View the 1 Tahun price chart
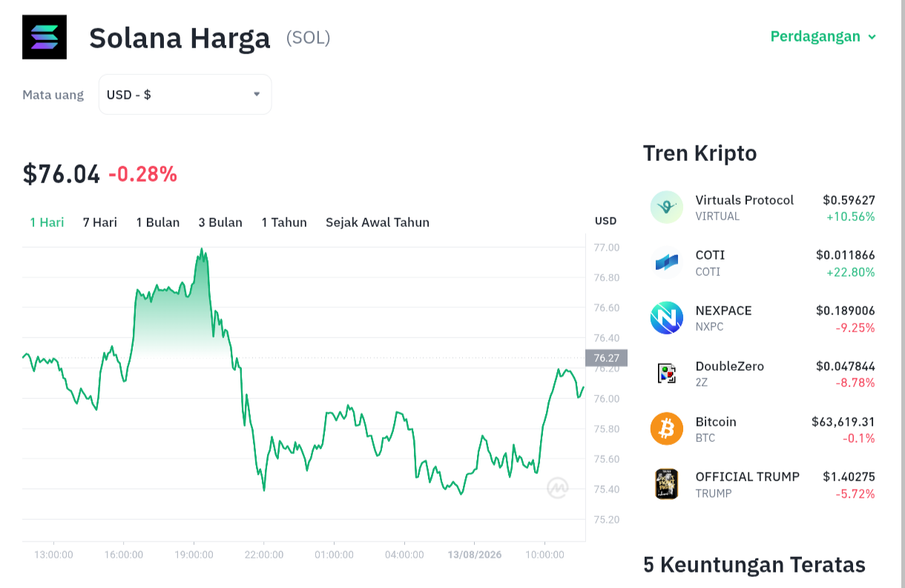 pyautogui.click(x=284, y=222)
